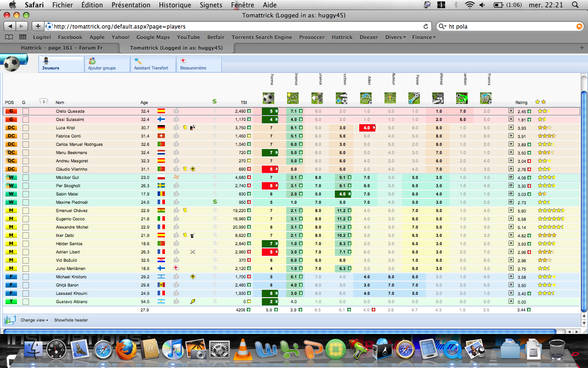Sort by the Forme soccer ball icon
Viewport: 588px width, 368px height.
pos(268,98)
